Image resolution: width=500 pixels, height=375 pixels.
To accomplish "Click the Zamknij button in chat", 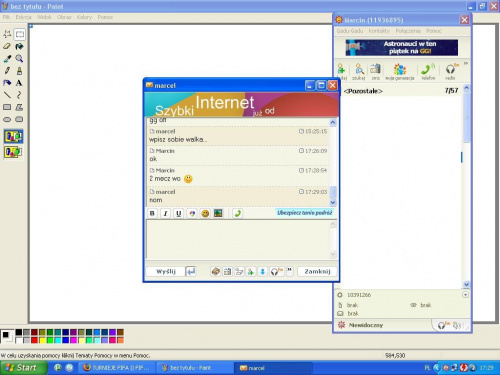I will 317,271.
